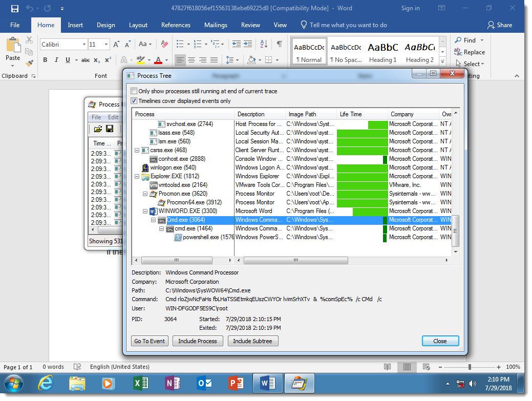
Task: Click the Save icon in Word title bar
Action: (x=14, y=9)
